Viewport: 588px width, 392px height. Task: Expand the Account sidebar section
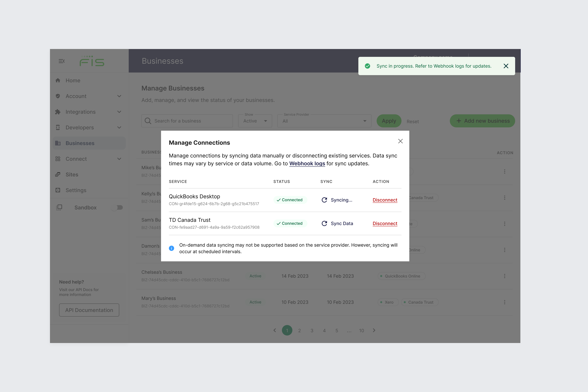pyautogui.click(x=119, y=96)
